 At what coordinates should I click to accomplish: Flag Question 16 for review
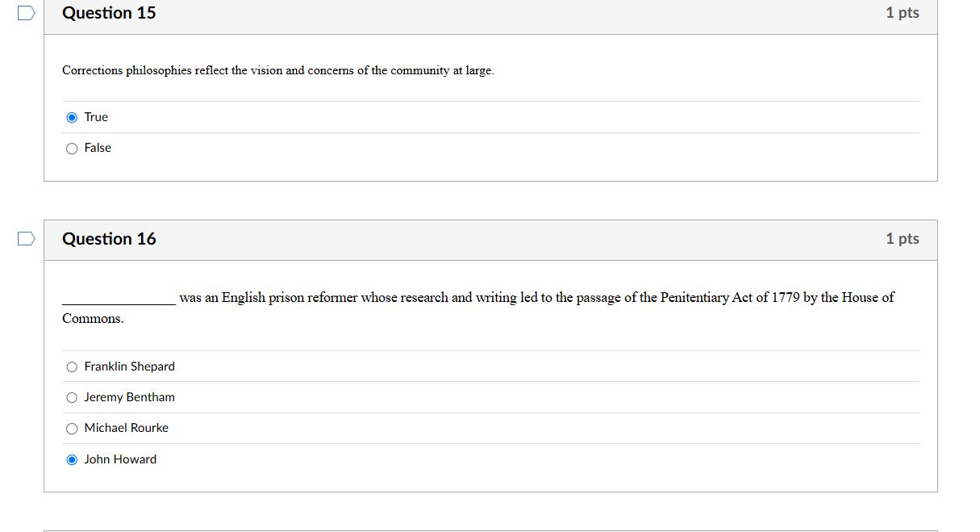[27, 238]
